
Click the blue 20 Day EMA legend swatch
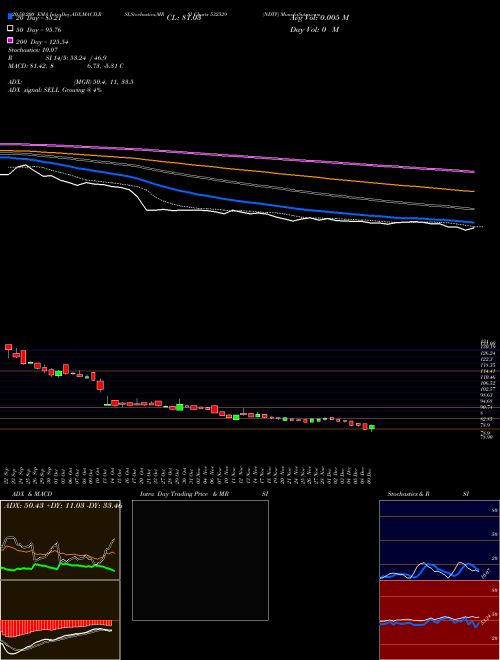tap(10, 16)
